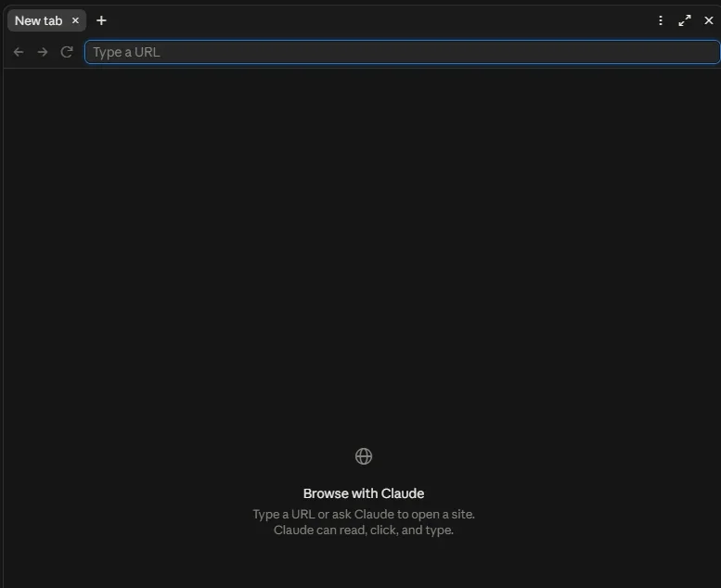
Task: Reload the page with refresh icon
Action: coord(67,52)
